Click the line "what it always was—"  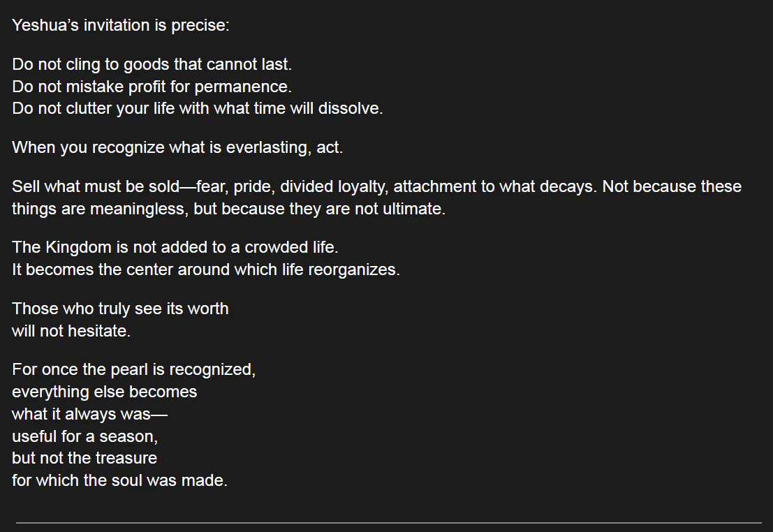click(89, 414)
